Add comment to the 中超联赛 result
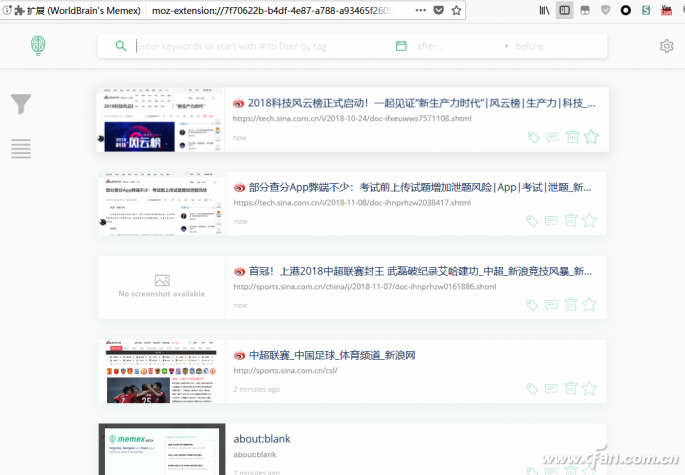Viewport: 685px width, 475px height. click(x=552, y=389)
